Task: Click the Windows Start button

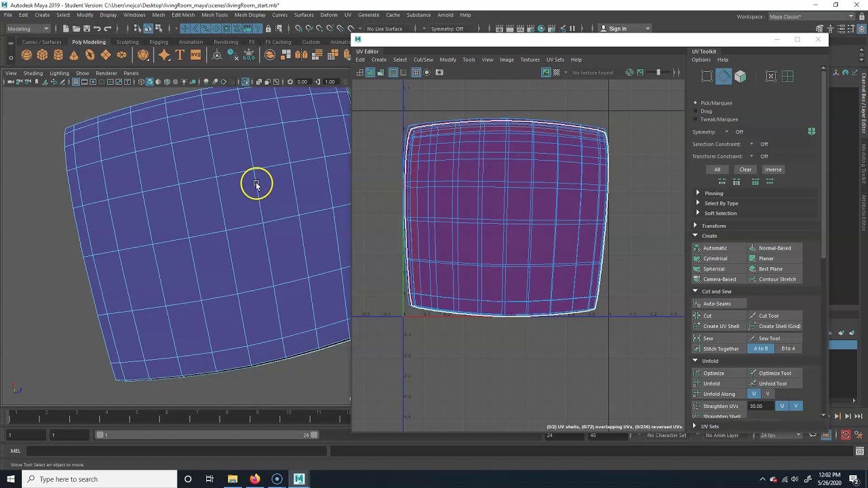Action: pos(12,479)
